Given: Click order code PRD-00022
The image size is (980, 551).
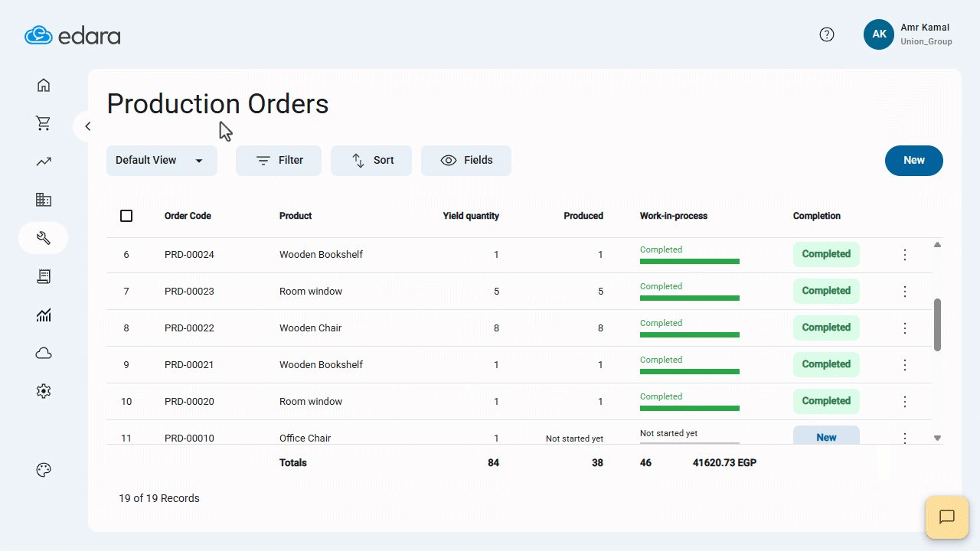Looking at the screenshot, I should (189, 328).
